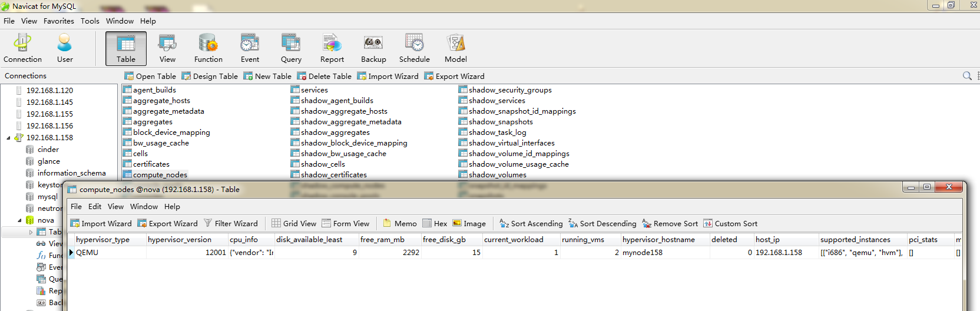Select the Table objects button
Viewport: 980px width, 311px height.
[x=126, y=48]
